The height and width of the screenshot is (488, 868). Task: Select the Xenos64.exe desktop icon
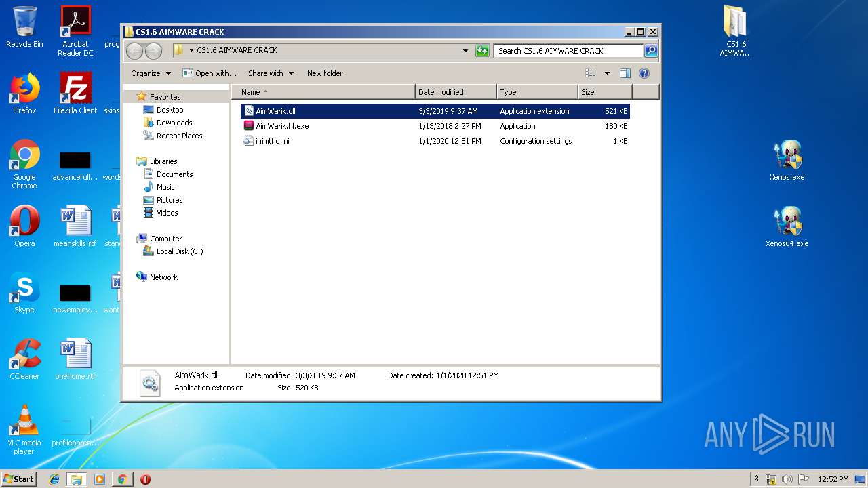(x=787, y=227)
